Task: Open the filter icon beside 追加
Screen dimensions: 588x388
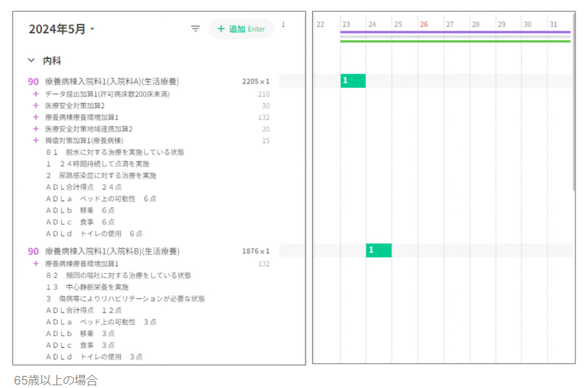Action: coord(196,29)
